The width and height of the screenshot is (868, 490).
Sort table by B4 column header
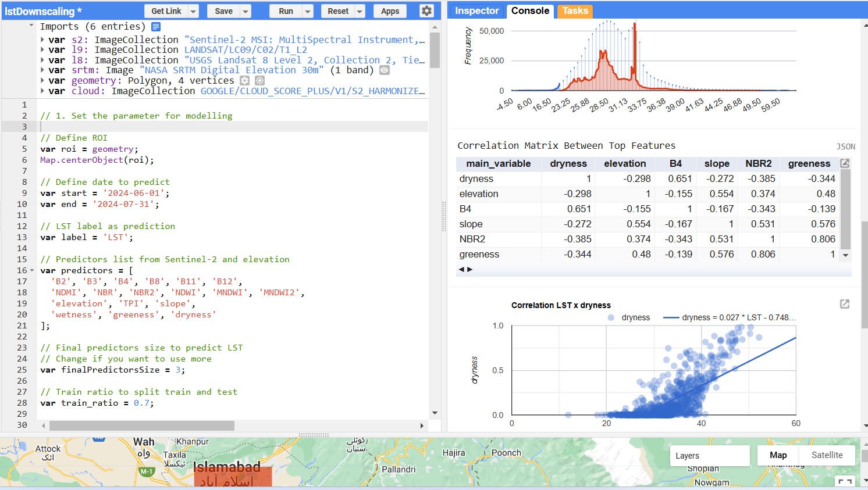tap(675, 164)
